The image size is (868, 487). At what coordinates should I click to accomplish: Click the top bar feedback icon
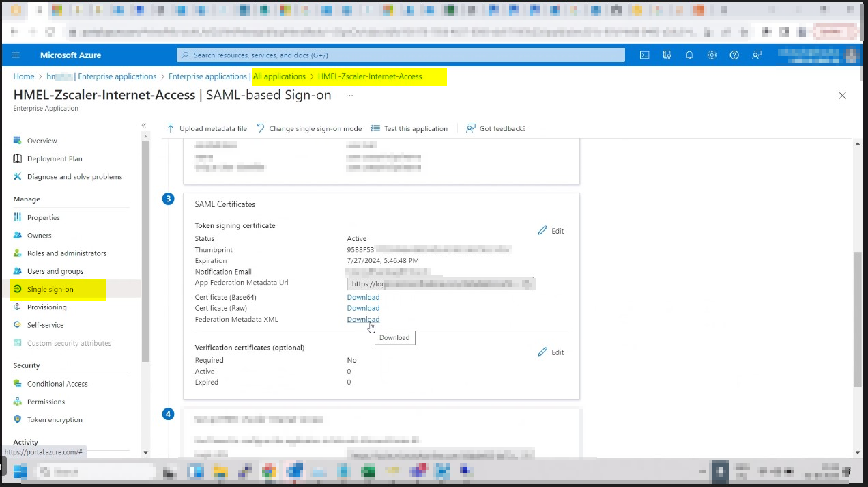pos(757,55)
